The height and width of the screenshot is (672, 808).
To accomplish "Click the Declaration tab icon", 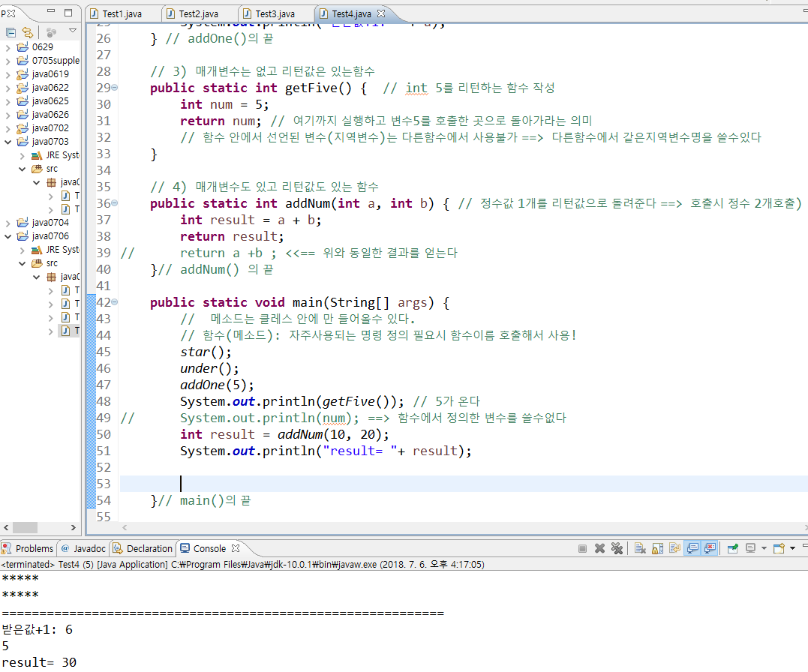I will [x=118, y=548].
